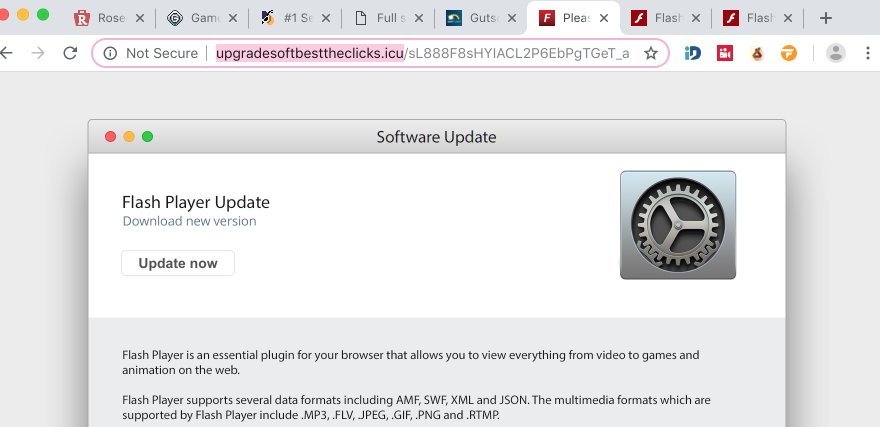The width and height of the screenshot is (880, 427).
Task: Click the Download new version link
Action: tap(189, 221)
